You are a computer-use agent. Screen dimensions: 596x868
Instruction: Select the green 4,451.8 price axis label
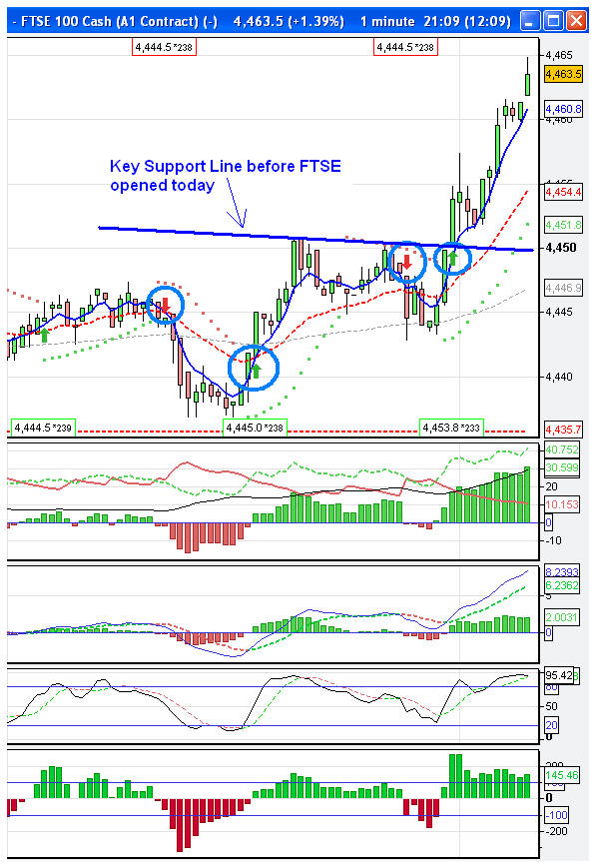(563, 225)
